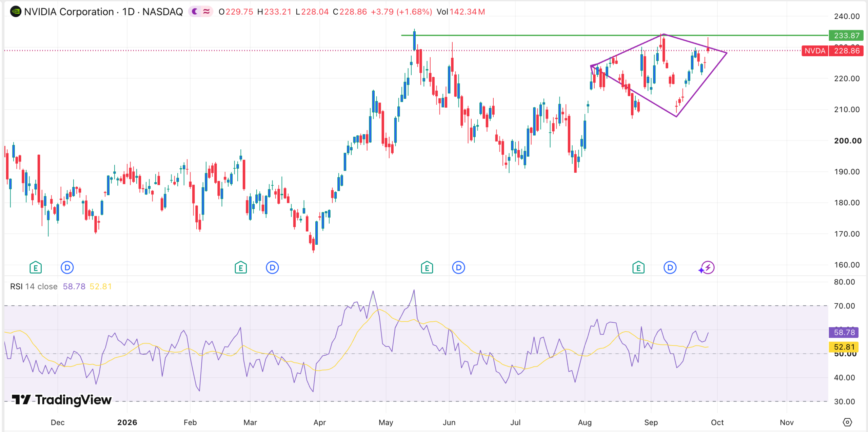Open chart settings gear in bottom corner

(x=847, y=422)
